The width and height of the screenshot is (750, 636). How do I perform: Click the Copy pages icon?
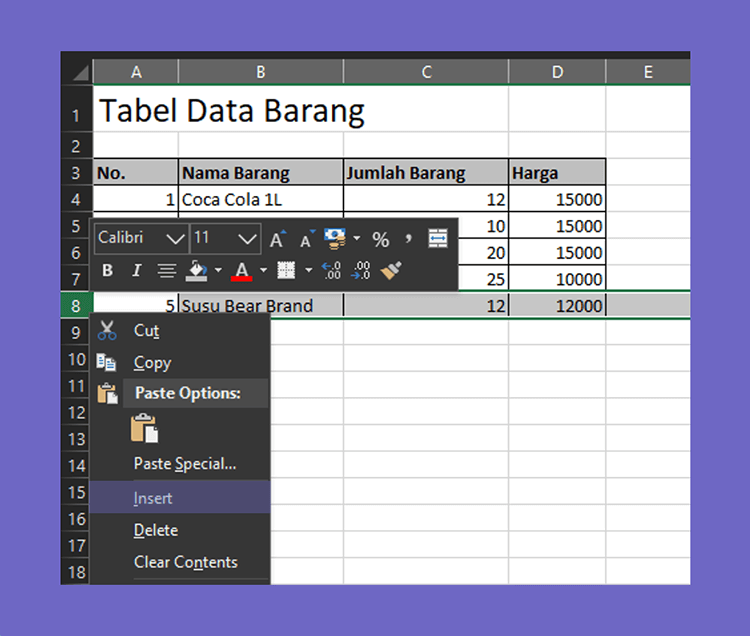[x=106, y=362]
